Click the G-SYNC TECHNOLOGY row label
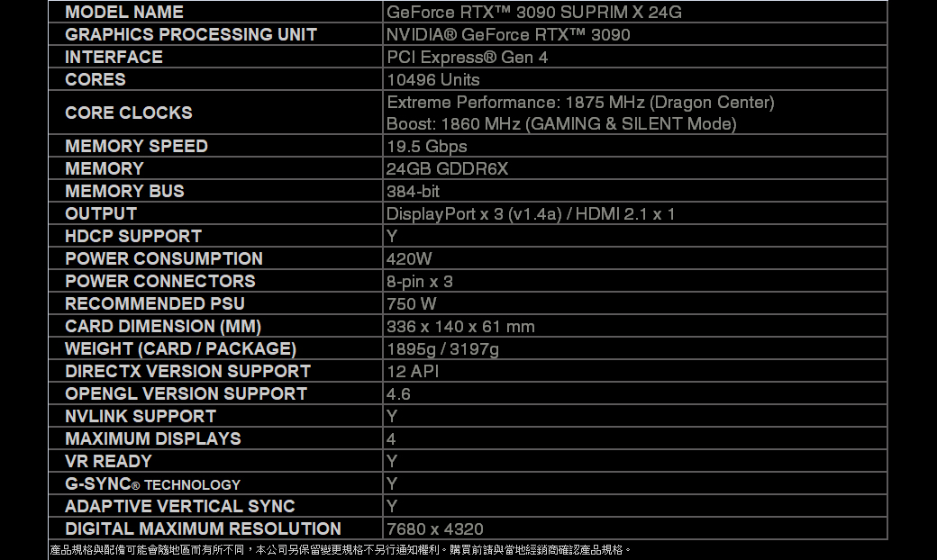Viewport: 937px width, 560px height. (152, 484)
